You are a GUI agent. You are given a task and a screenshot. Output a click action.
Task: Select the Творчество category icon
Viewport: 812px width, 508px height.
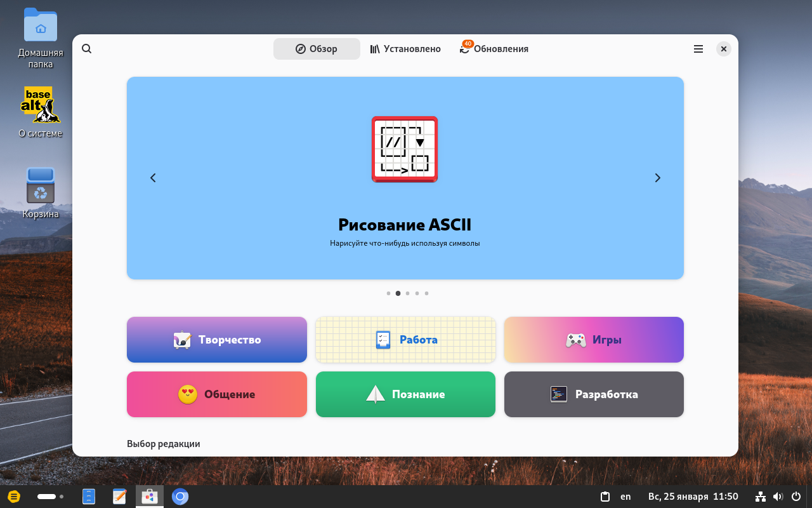pyautogui.click(x=181, y=340)
